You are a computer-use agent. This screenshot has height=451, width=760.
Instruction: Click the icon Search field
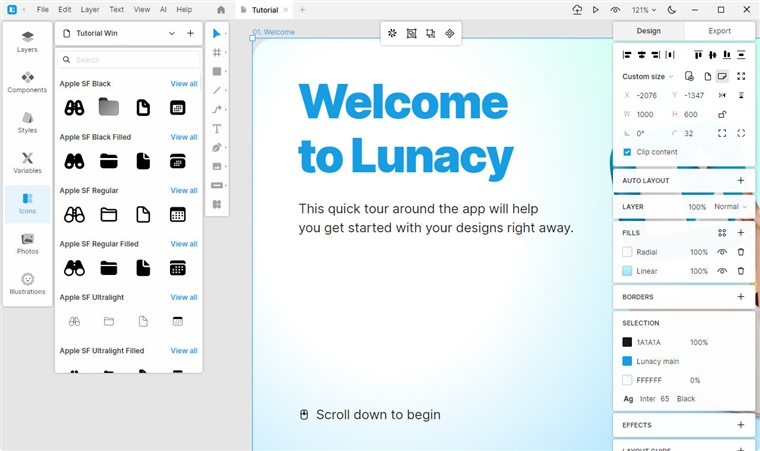(129, 60)
